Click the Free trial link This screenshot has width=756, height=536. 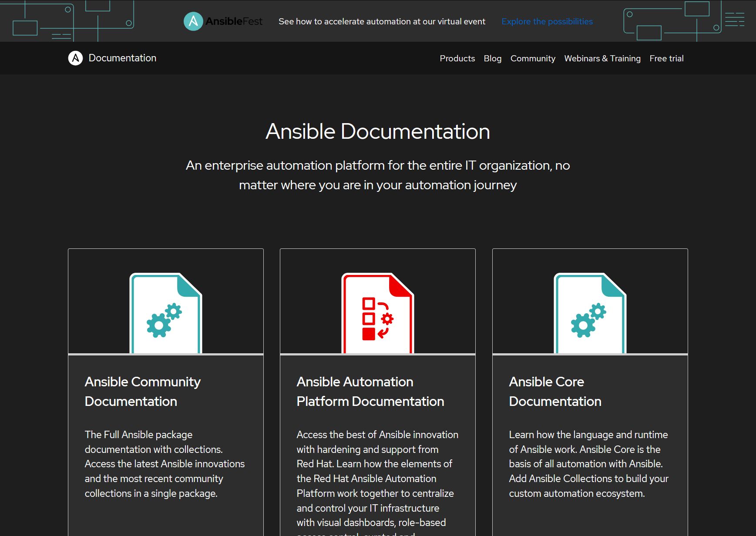(666, 58)
